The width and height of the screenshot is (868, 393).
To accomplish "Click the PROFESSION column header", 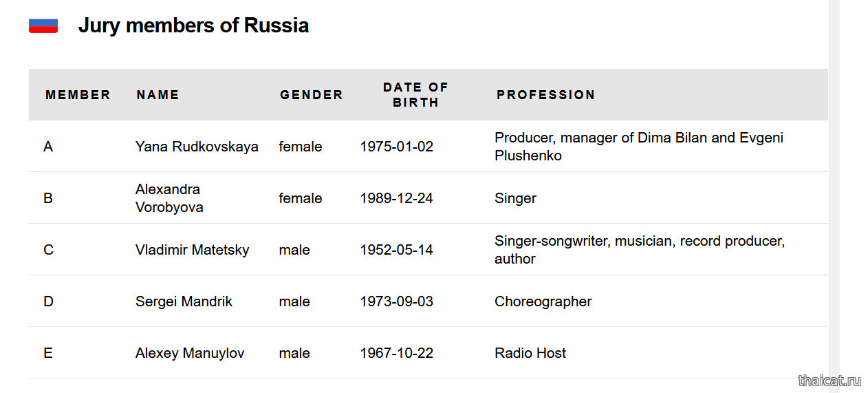I will click(x=545, y=95).
